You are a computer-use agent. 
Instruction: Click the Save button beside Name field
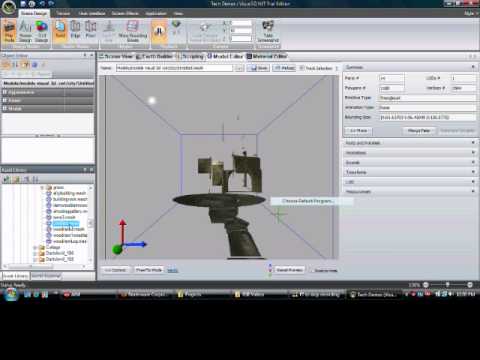coord(259,68)
